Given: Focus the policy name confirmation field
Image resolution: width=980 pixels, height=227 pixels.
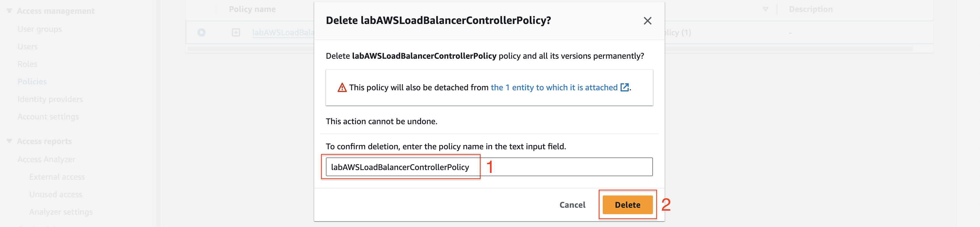Looking at the screenshot, I should coord(489,167).
